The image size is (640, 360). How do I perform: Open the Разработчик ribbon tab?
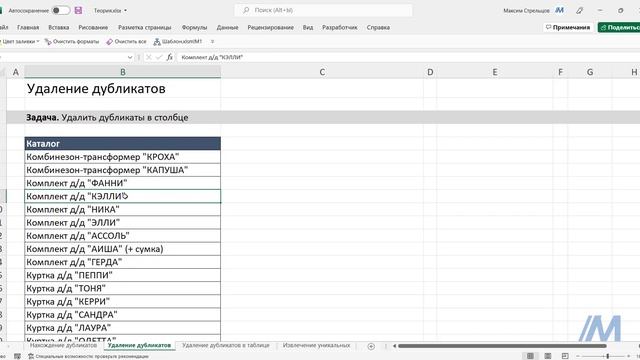340,27
